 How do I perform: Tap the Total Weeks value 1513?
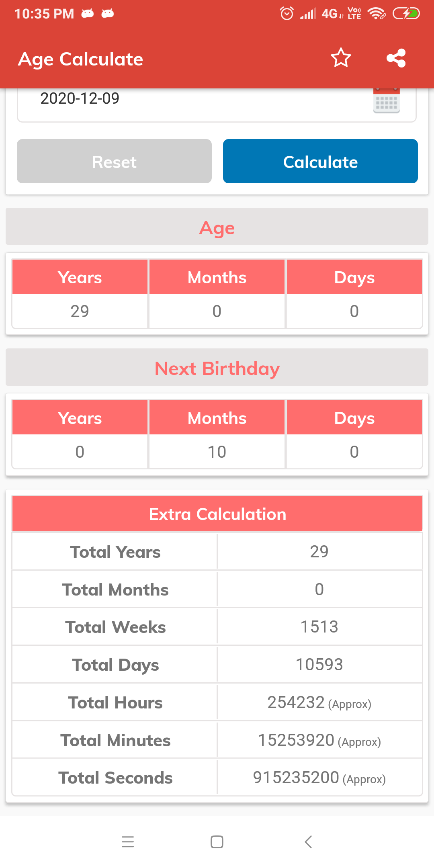[x=319, y=627]
